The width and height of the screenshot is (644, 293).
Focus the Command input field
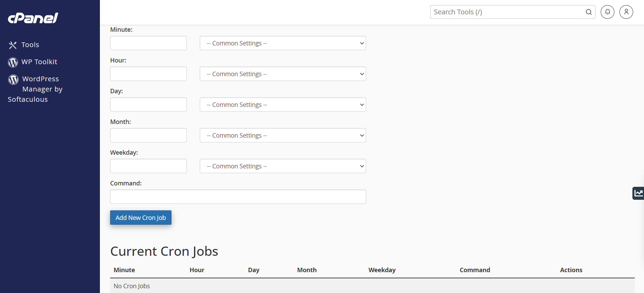[x=238, y=197]
